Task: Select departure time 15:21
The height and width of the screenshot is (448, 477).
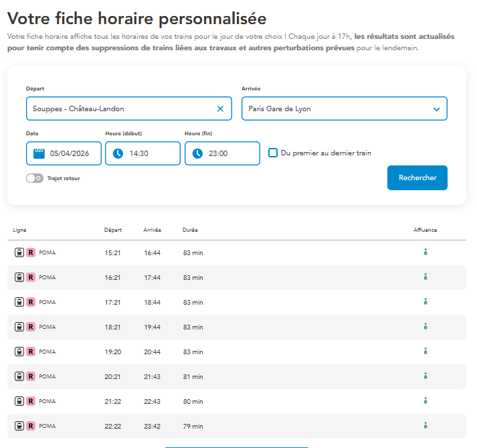Action: tap(112, 252)
